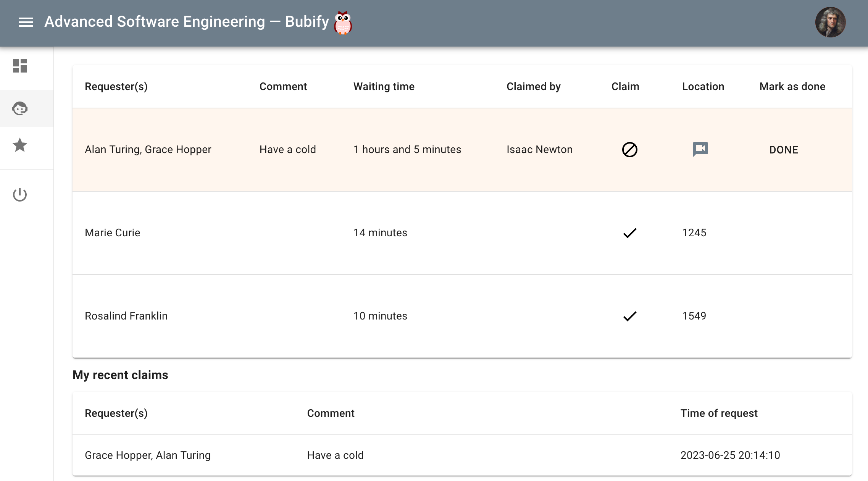The width and height of the screenshot is (868, 481).
Task: Click the Time of request column header
Action: tap(719, 413)
